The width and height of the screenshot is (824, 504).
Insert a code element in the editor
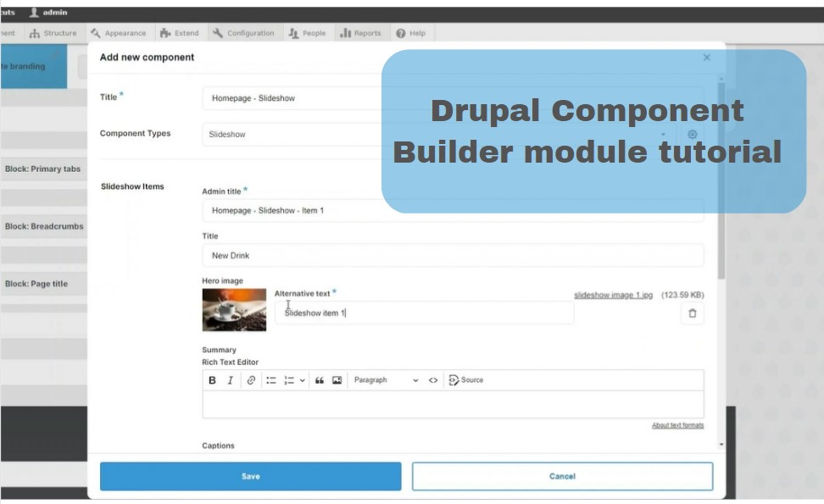433,380
